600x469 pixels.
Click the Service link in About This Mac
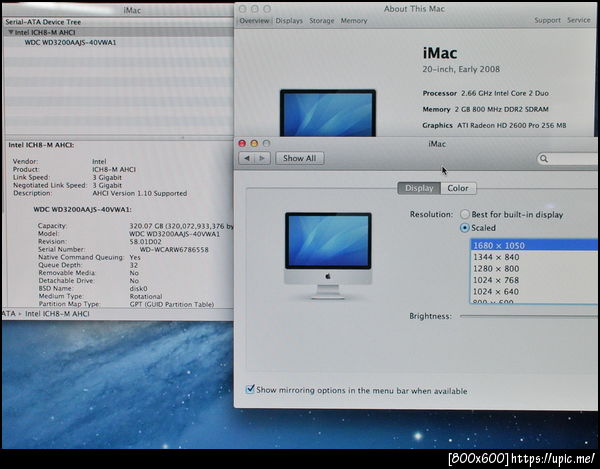coord(579,20)
